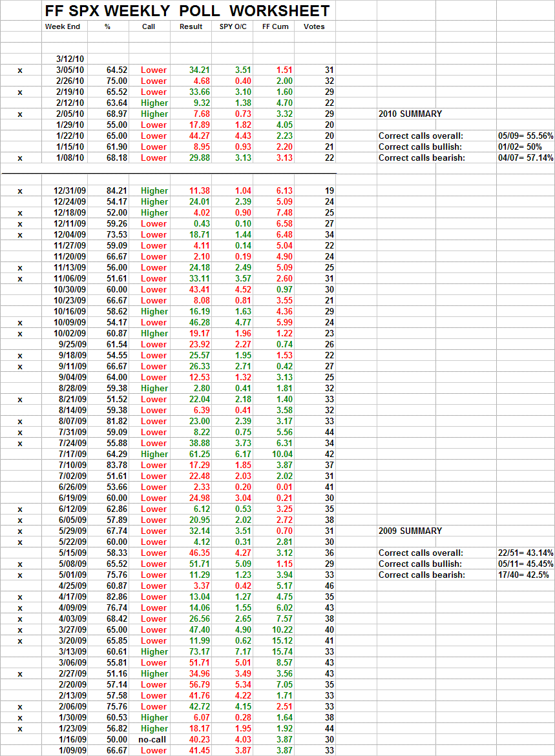The image size is (555, 756).
Task: Select the Week End column header
Action: click(63, 26)
